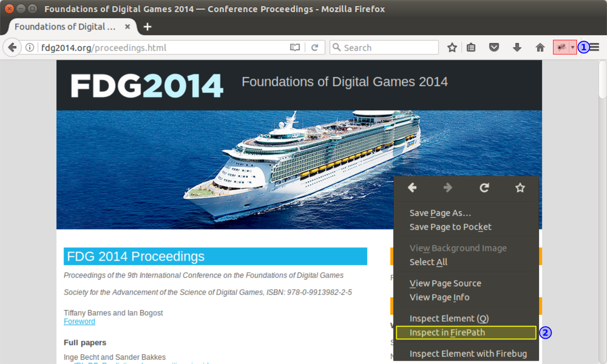Viewport: 607px width, 364px height.
Task: Click the "Proceedings of the 9th International Conference" line
Action: pos(203,275)
